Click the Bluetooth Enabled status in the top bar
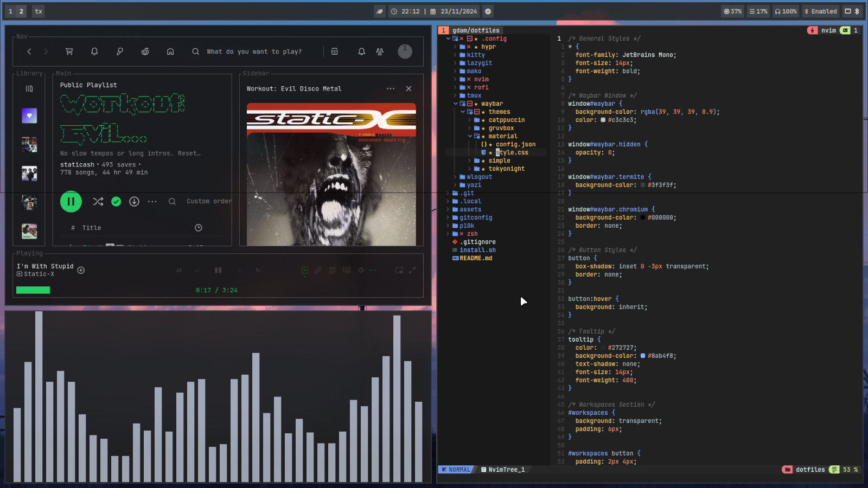868x488 pixels. pos(820,11)
